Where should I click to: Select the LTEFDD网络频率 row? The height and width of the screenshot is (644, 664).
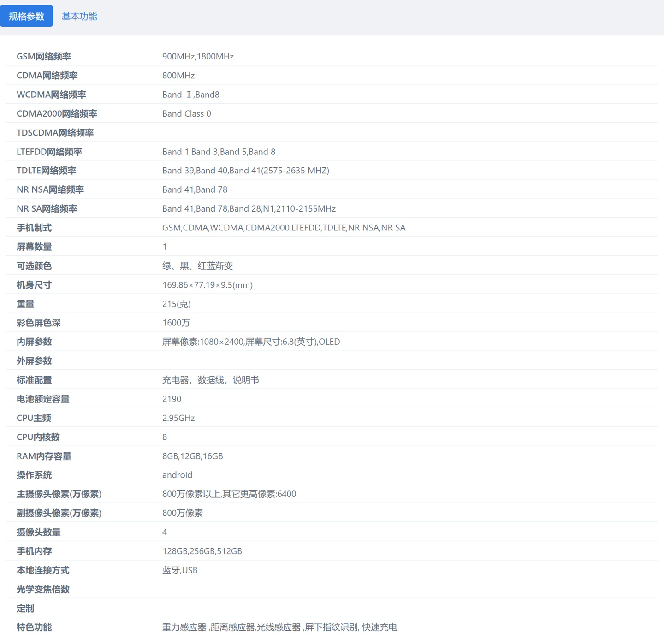[49, 151]
